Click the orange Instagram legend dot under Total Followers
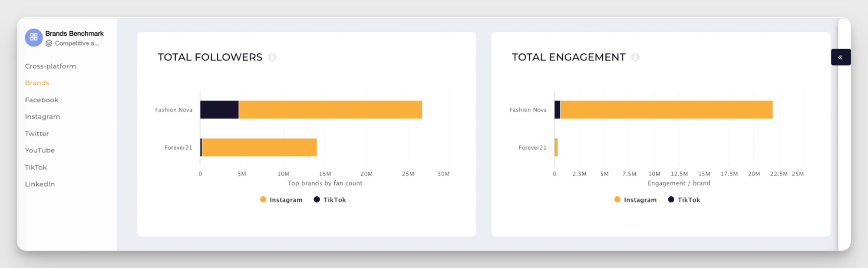The width and height of the screenshot is (868, 268). [263, 199]
